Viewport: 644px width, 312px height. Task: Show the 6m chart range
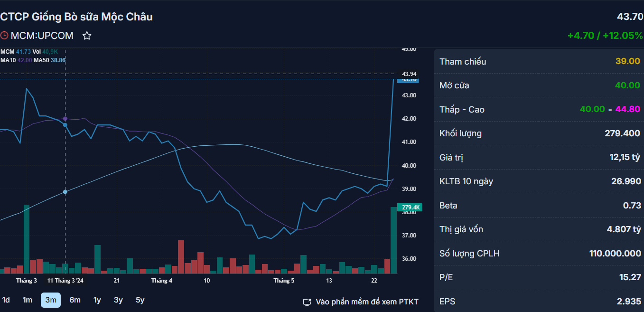75,300
